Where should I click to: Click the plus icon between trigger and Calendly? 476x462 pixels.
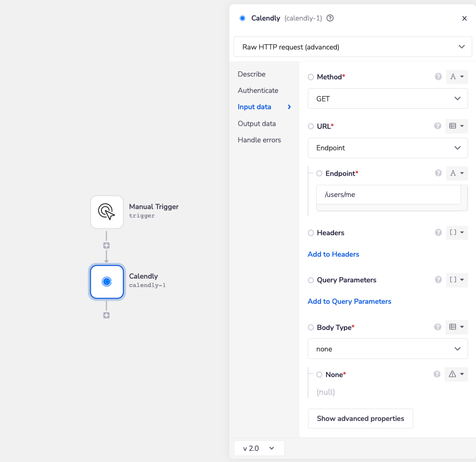(x=106, y=245)
